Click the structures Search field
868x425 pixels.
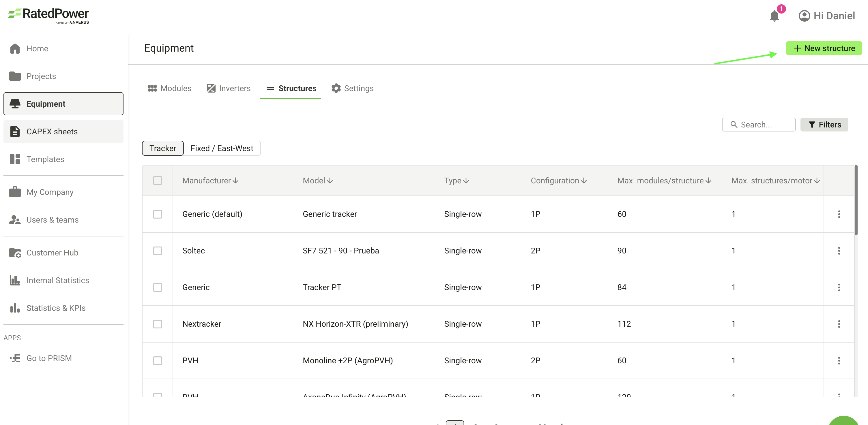point(758,125)
